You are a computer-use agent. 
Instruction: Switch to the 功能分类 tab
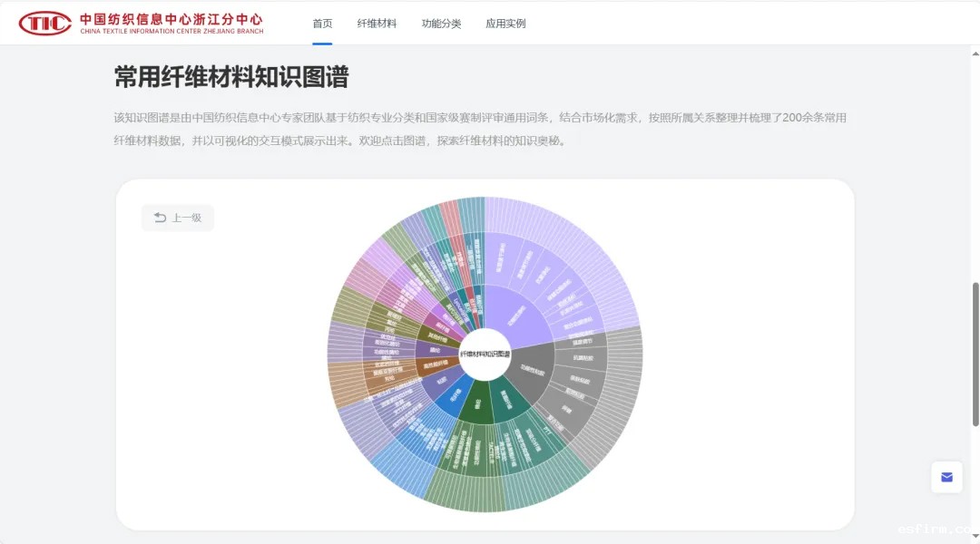click(441, 24)
